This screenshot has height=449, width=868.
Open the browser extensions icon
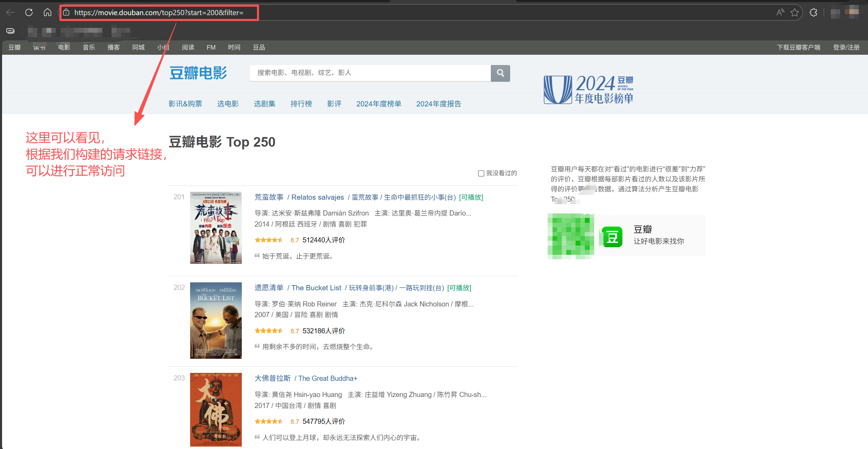click(813, 13)
